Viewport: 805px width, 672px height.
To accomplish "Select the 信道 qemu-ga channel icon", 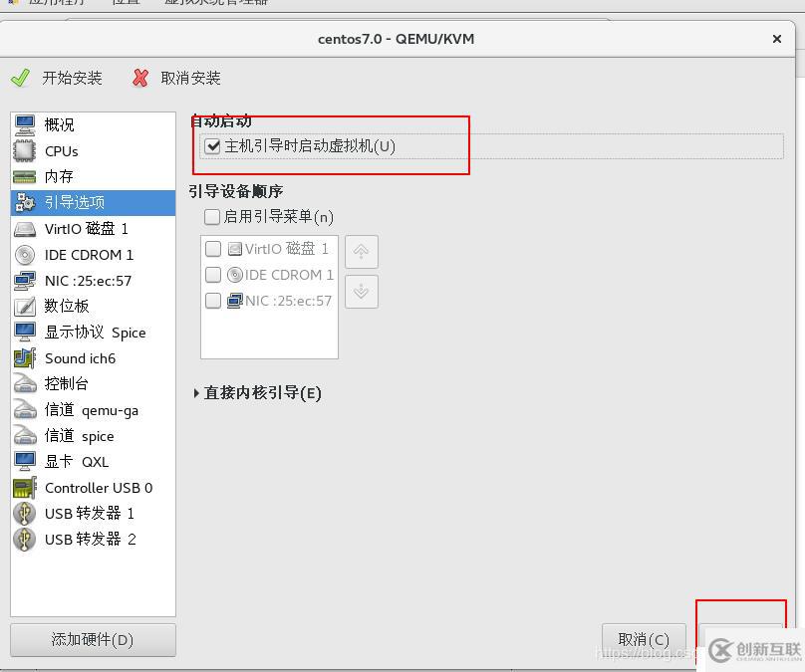I will [25, 410].
